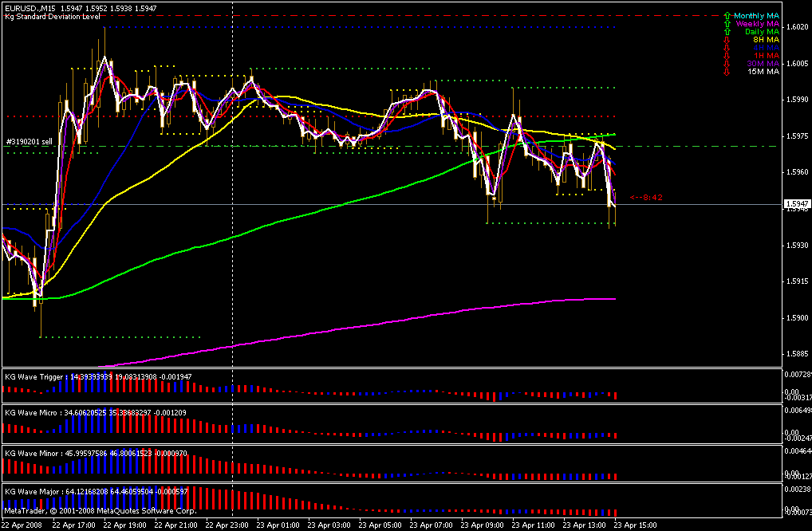Click the current price box 1.5947

[x=797, y=204]
